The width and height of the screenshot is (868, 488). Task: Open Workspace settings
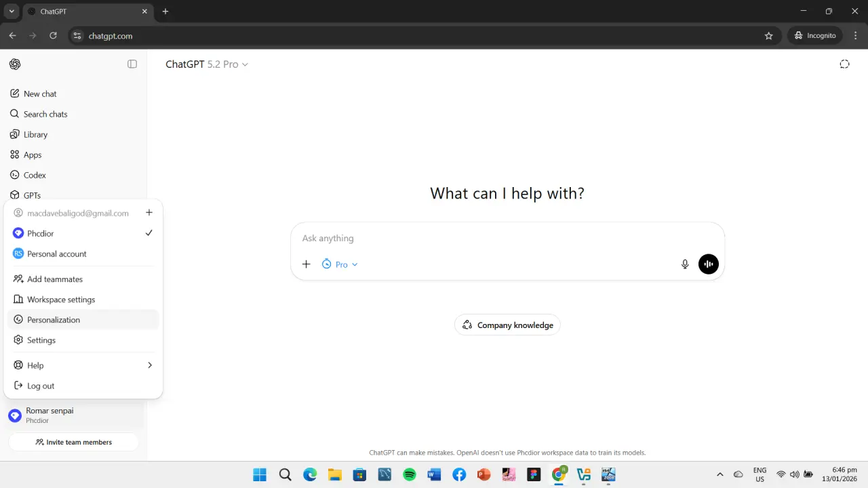(83, 300)
